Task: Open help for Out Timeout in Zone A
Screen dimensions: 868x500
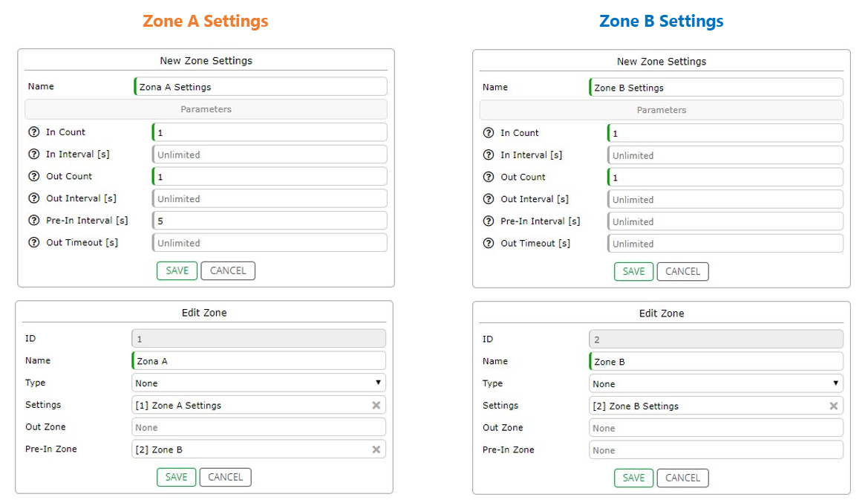Action: [x=33, y=242]
